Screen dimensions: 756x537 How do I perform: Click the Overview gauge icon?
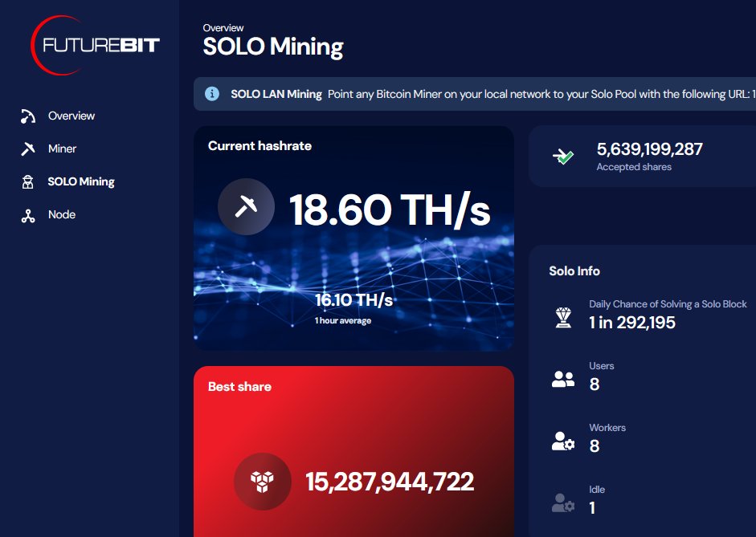pos(28,116)
